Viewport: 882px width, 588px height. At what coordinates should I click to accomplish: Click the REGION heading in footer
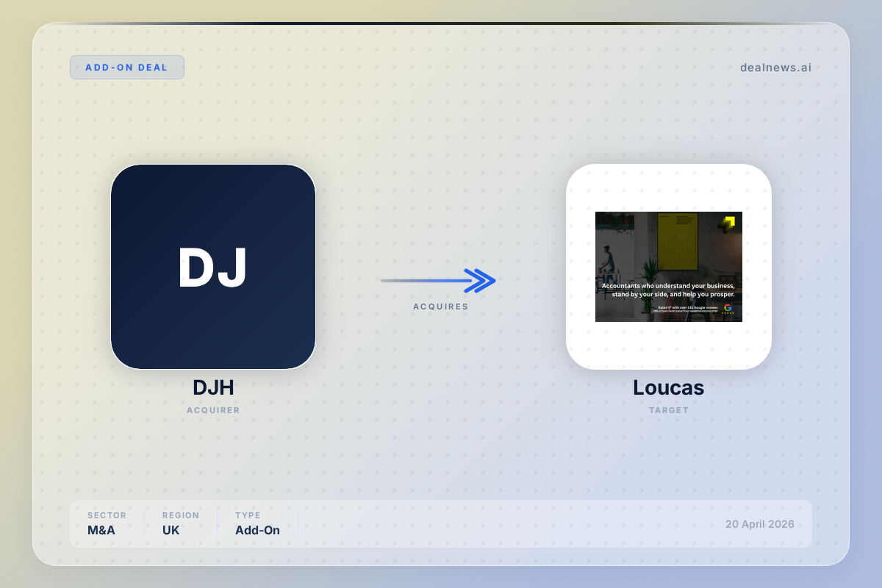[x=181, y=515]
